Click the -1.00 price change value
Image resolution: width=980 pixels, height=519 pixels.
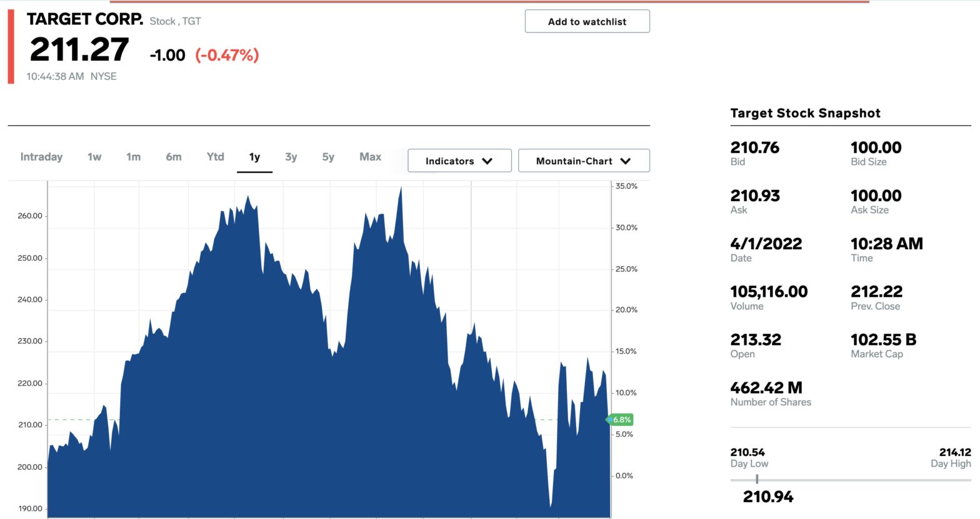(167, 55)
